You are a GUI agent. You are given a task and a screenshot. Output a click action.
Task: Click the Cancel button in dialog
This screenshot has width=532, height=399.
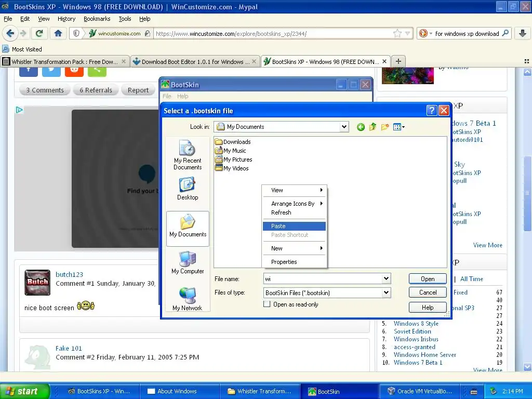tap(428, 292)
